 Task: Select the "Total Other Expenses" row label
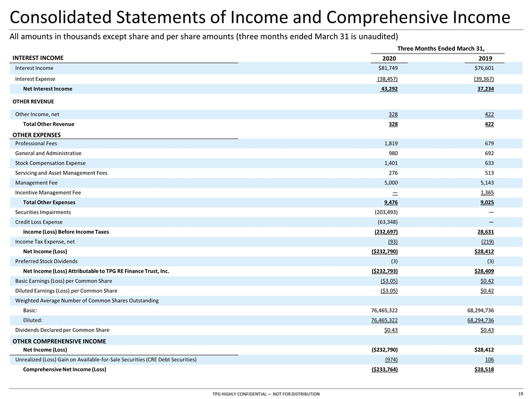pos(49,203)
